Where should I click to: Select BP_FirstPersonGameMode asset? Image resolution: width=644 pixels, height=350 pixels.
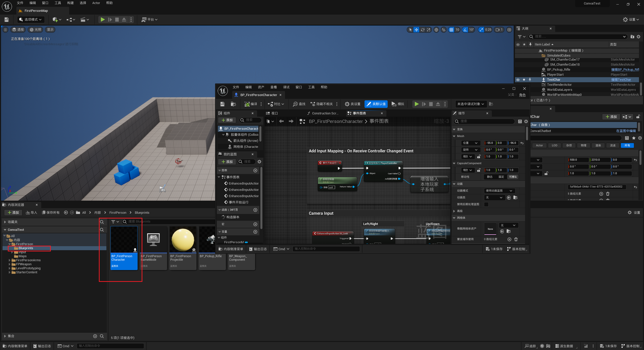[153, 248]
